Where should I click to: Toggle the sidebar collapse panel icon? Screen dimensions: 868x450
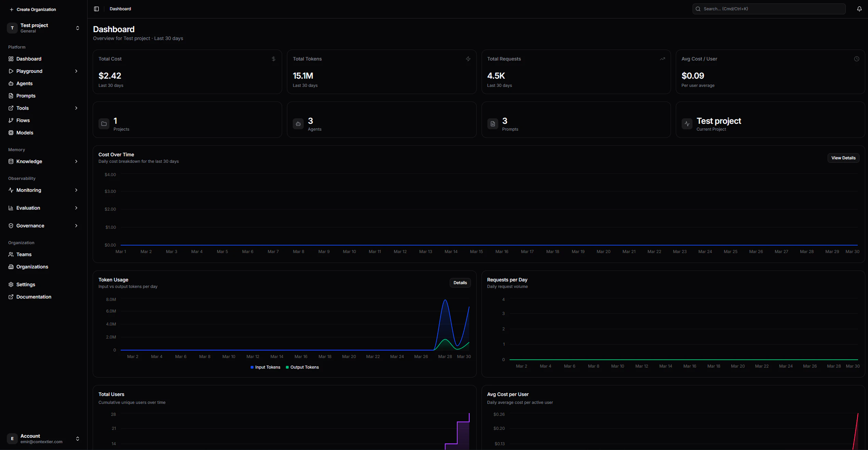tap(96, 9)
